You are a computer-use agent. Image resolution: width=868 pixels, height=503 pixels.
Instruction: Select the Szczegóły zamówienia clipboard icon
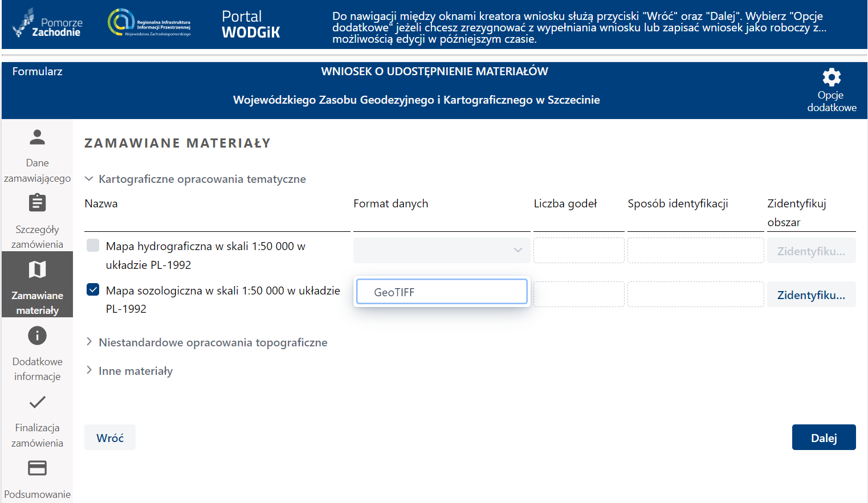(x=37, y=203)
